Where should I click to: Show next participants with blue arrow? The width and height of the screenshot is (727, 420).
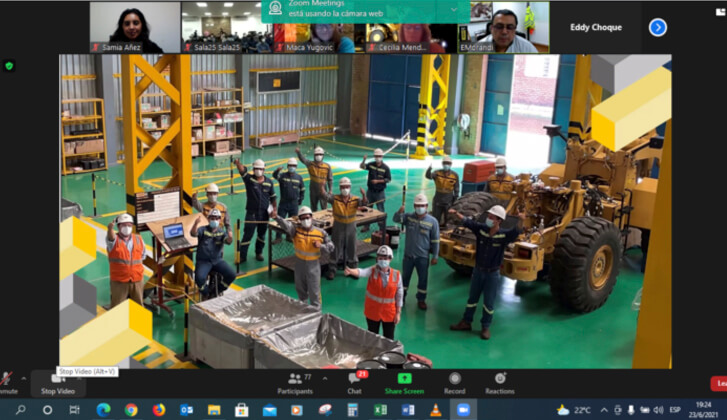657,27
